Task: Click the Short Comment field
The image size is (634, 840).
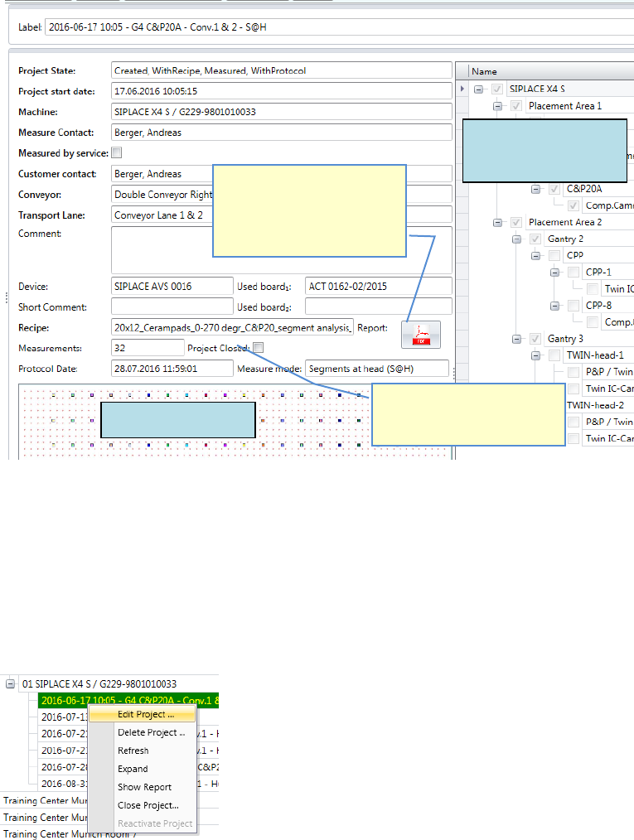Action: tap(172, 307)
